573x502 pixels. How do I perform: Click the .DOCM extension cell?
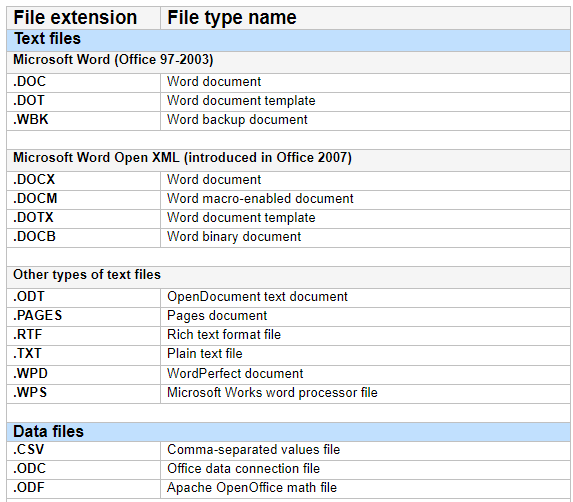83,199
